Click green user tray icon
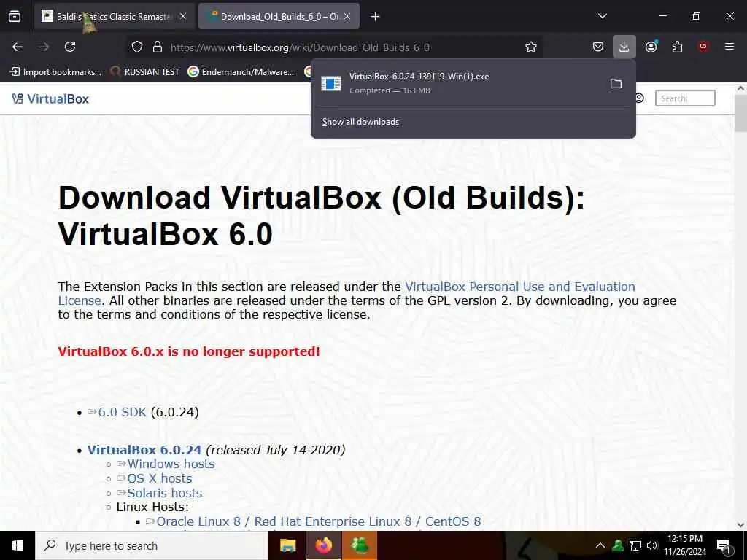 [x=617, y=545]
